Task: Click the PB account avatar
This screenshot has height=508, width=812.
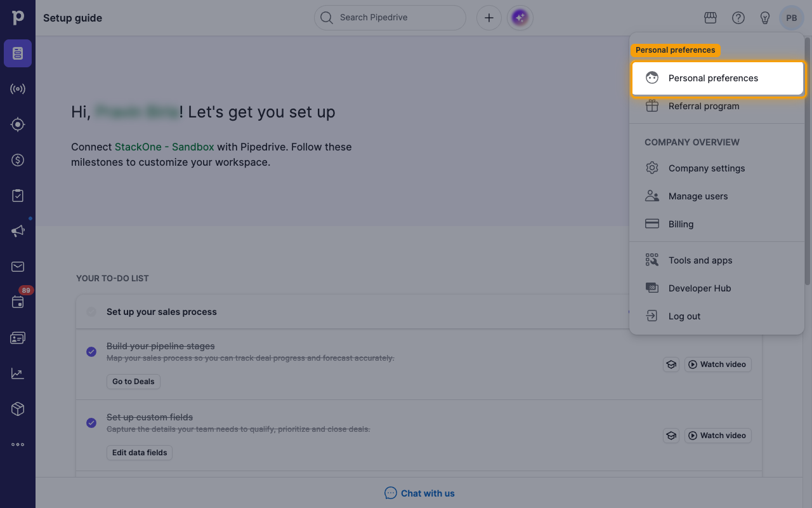Action: coord(792,18)
